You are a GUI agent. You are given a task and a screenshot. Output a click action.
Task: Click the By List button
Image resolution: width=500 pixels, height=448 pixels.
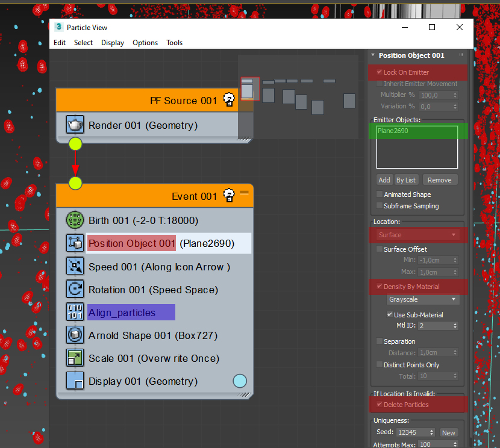[406, 180]
